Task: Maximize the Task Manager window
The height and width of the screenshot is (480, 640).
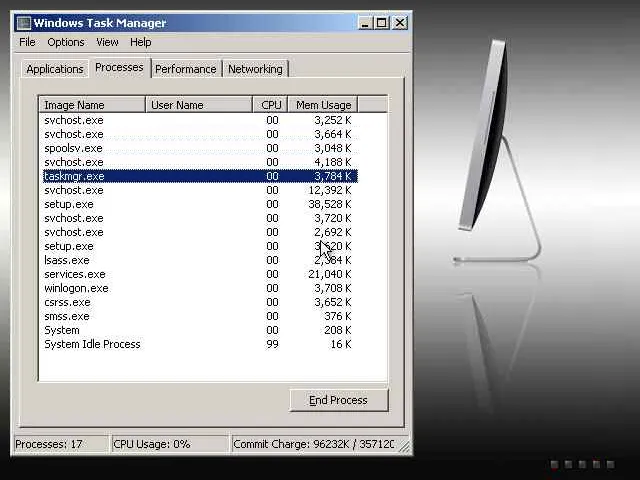Action: (x=382, y=23)
